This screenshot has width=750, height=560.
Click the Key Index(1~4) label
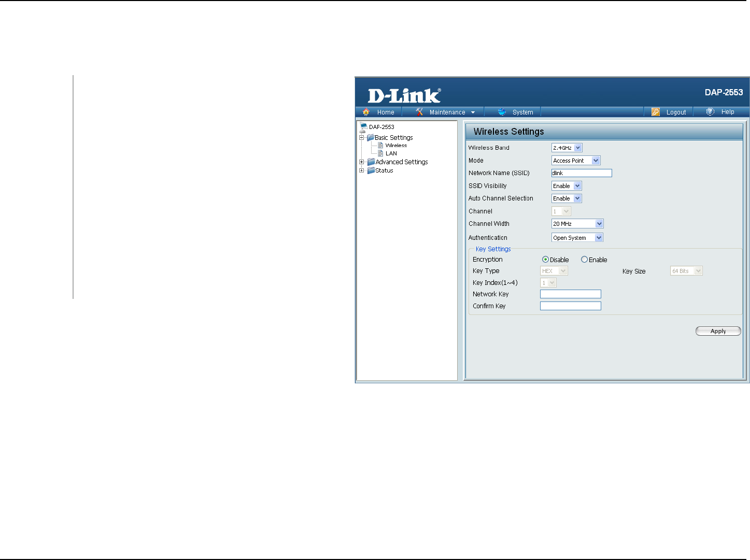[x=495, y=283]
